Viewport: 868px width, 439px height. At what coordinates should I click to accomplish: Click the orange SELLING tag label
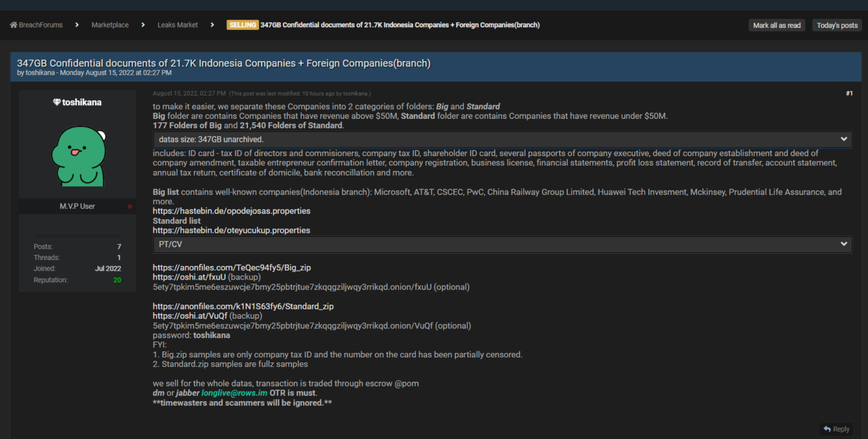(x=242, y=25)
